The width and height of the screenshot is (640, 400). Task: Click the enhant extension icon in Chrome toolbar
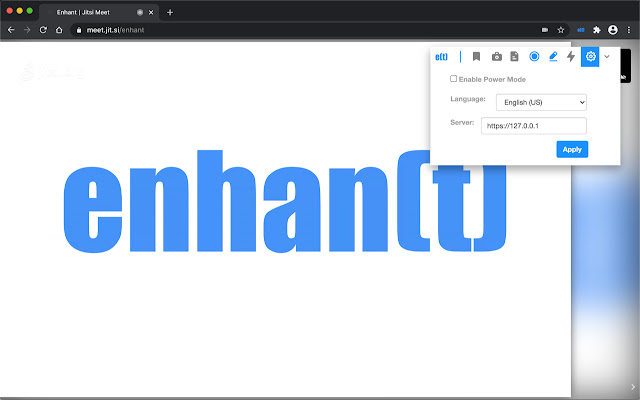pos(580,30)
